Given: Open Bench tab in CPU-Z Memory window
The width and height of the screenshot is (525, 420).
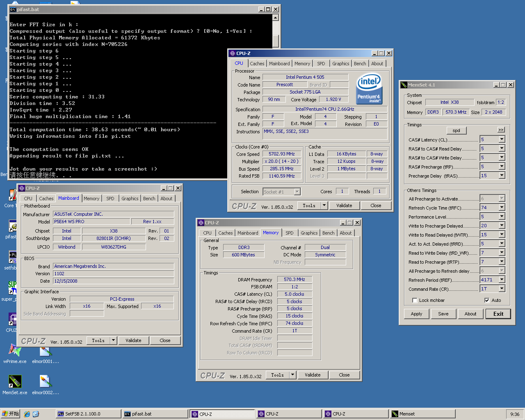Looking at the screenshot, I should 328,233.
